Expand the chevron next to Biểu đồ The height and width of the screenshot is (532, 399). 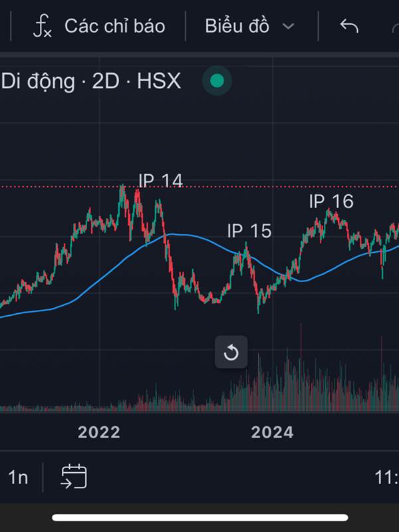click(x=288, y=27)
